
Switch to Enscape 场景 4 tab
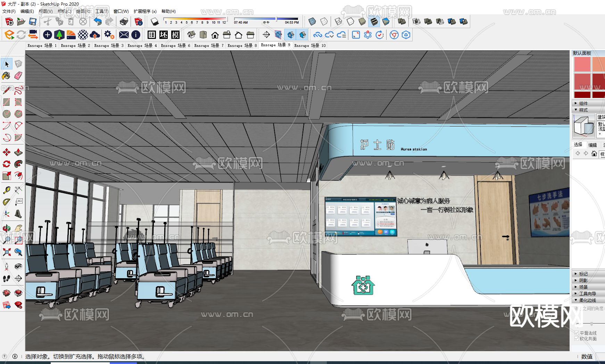pos(142,45)
